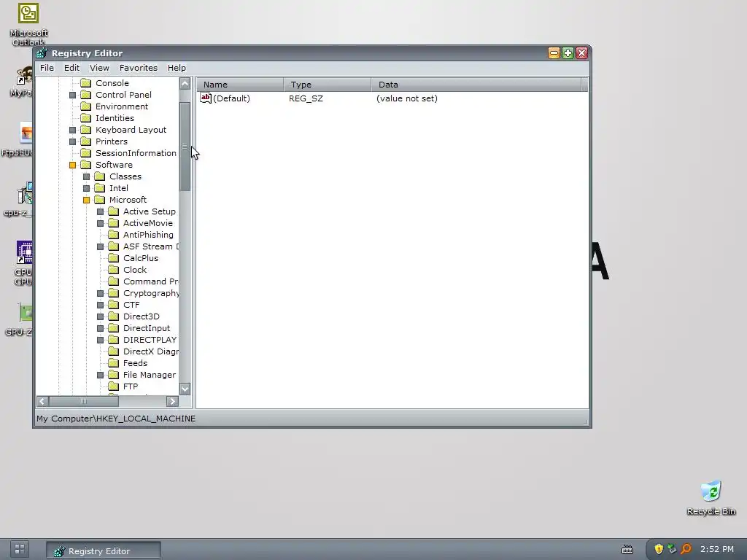The height and width of the screenshot is (560, 747).
Task: Click tree scroll down arrow
Action: (x=185, y=389)
